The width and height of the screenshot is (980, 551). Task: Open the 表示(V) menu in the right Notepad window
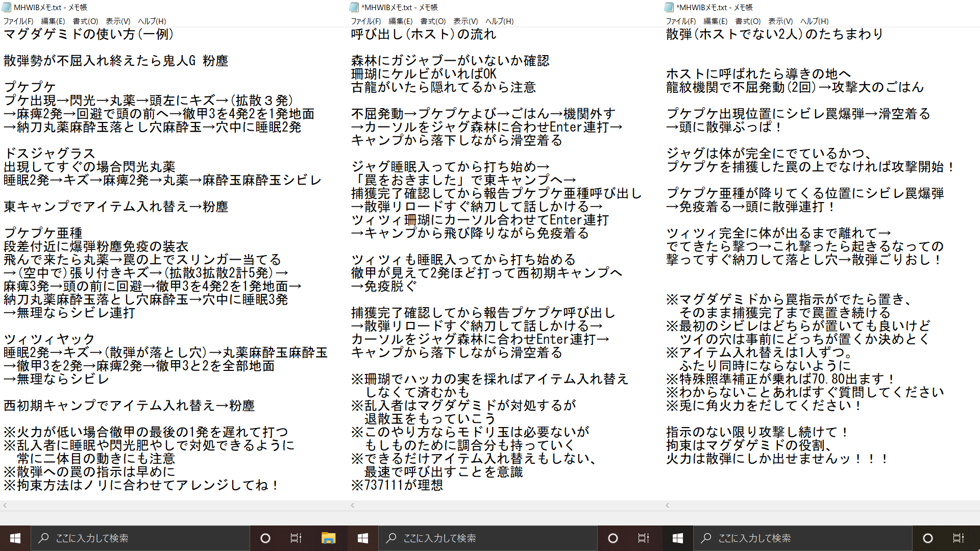780,21
